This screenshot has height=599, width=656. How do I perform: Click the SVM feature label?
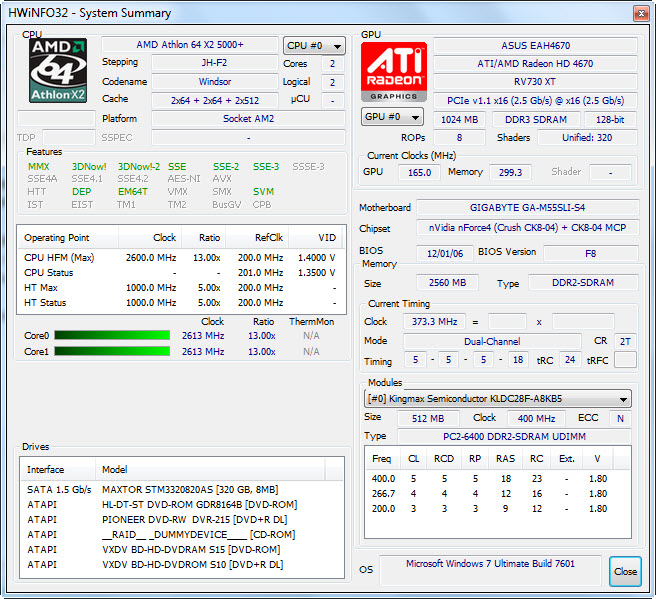tap(263, 192)
